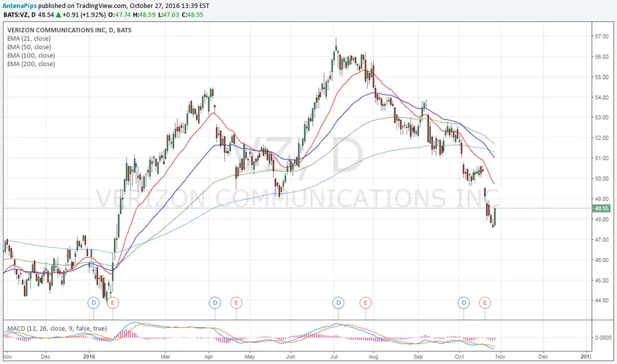Select the dividend D marker in early April
The image size is (617, 364).
coord(215,302)
